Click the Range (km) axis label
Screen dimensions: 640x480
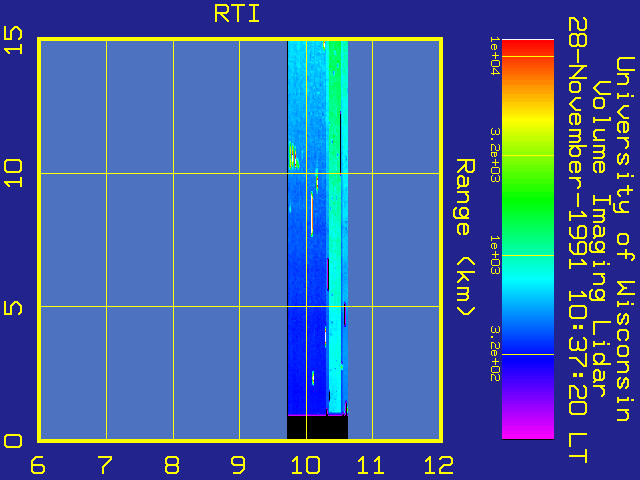(x=465, y=237)
